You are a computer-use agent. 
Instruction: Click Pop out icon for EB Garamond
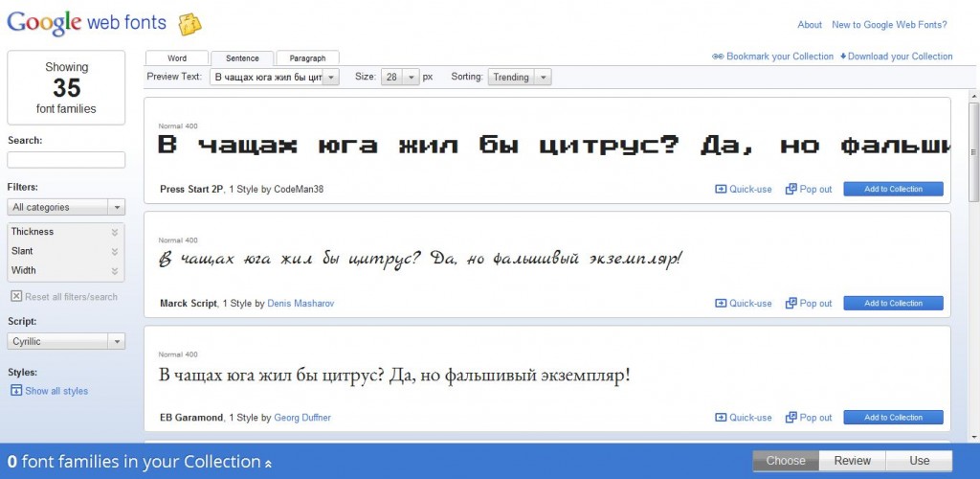coord(791,418)
